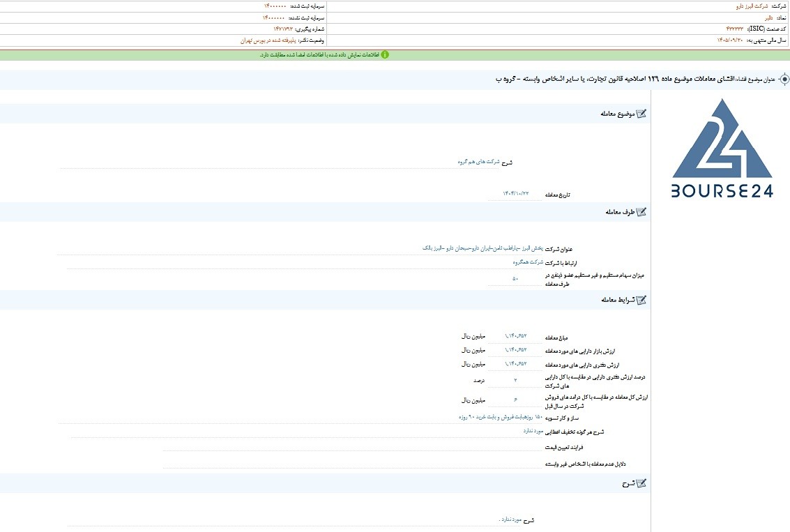Click the edit icon beside the «طرف معامله» heading
The height and width of the screenshot is (532, 790).
coord(641,211)
